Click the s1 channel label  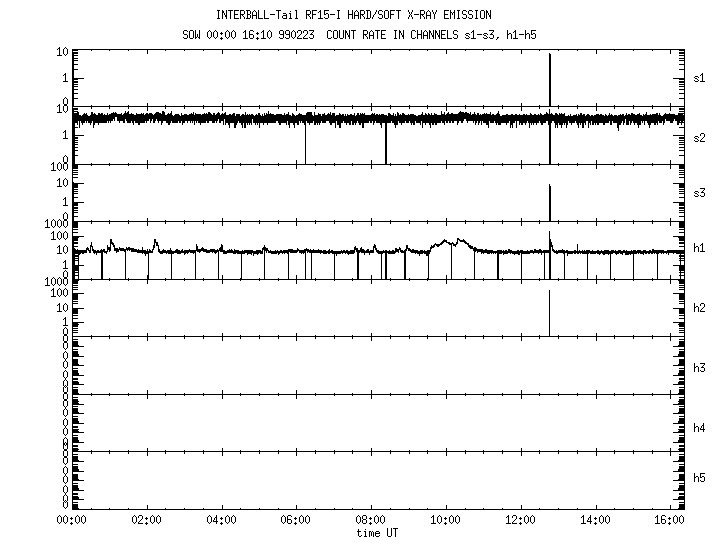click(x=699, y=78)
